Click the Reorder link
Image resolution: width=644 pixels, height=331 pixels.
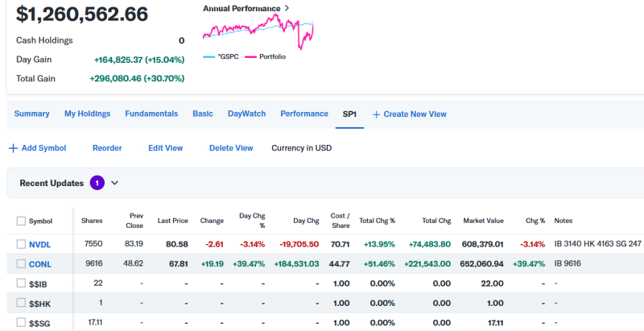[107, 148]
